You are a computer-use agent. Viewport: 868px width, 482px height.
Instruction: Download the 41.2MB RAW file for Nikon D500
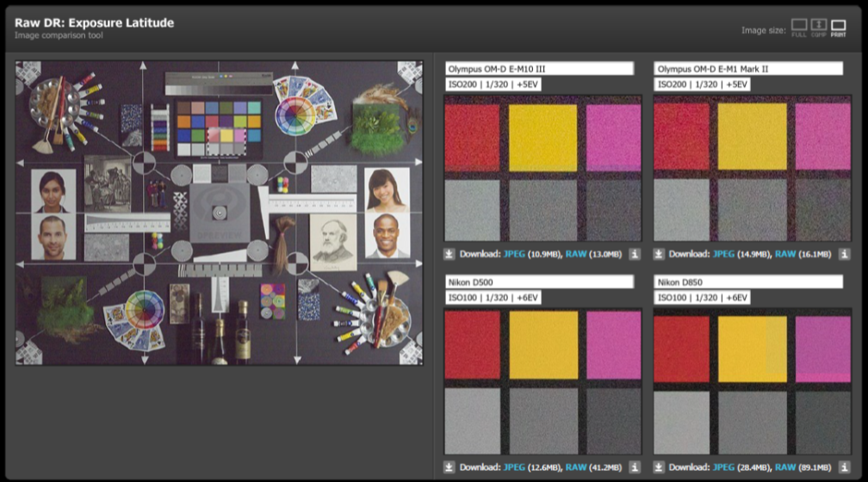pyautogui.click(x=577, y=467)
